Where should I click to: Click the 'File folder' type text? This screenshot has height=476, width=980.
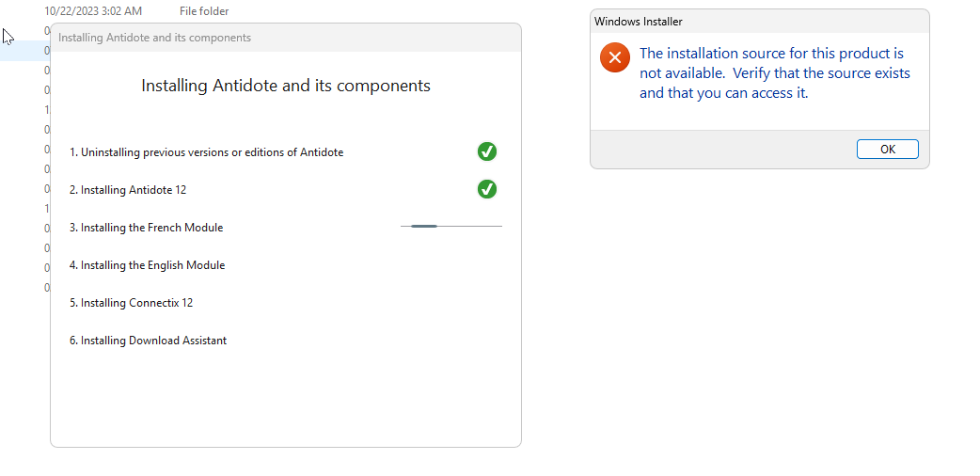(x=204, y=11)
